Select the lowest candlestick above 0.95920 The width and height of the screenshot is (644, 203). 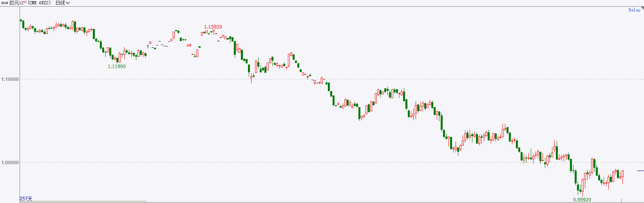[x=582, y=187]
